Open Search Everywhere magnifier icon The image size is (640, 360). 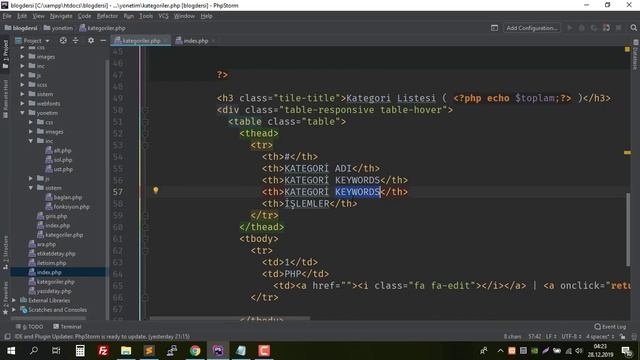[x=633, y=28]
